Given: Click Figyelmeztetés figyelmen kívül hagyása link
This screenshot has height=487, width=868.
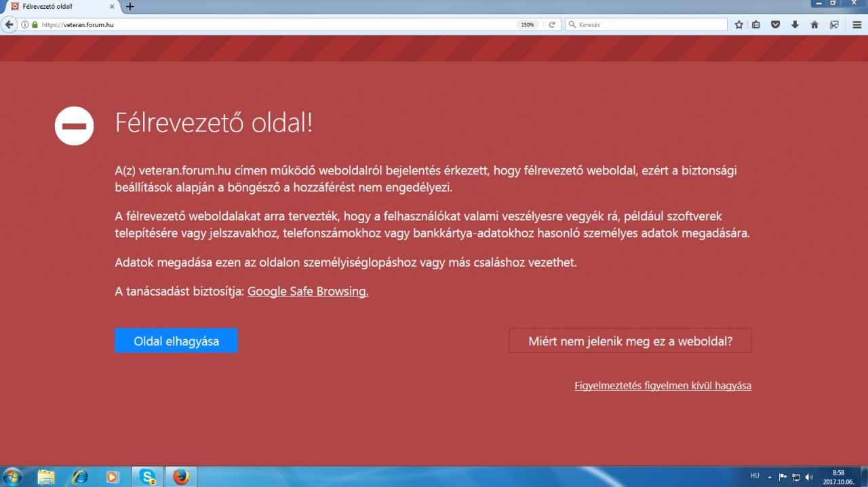Looking at the screenshot, I should click(x=663, y=385).
